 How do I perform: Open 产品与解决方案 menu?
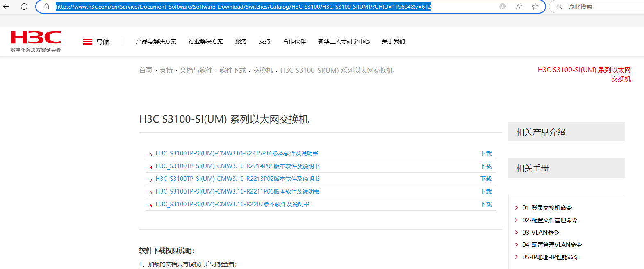(156, 41)
